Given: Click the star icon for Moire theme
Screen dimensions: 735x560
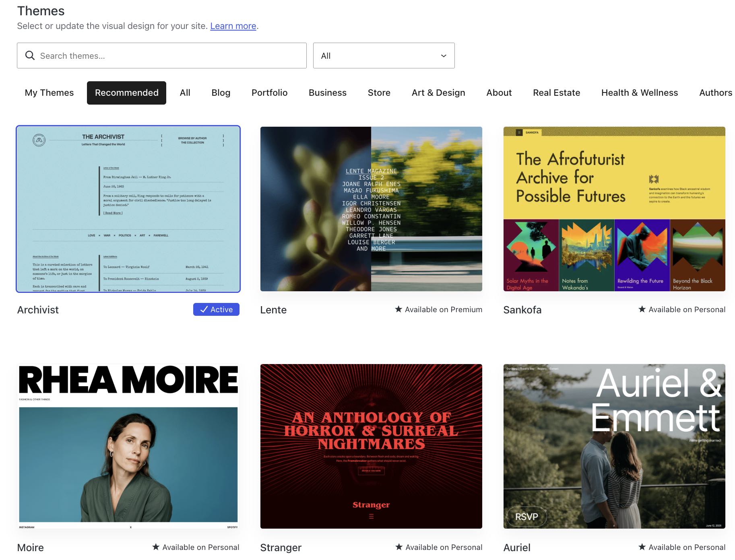Looking at the screenshot, I should coord(156,547).
